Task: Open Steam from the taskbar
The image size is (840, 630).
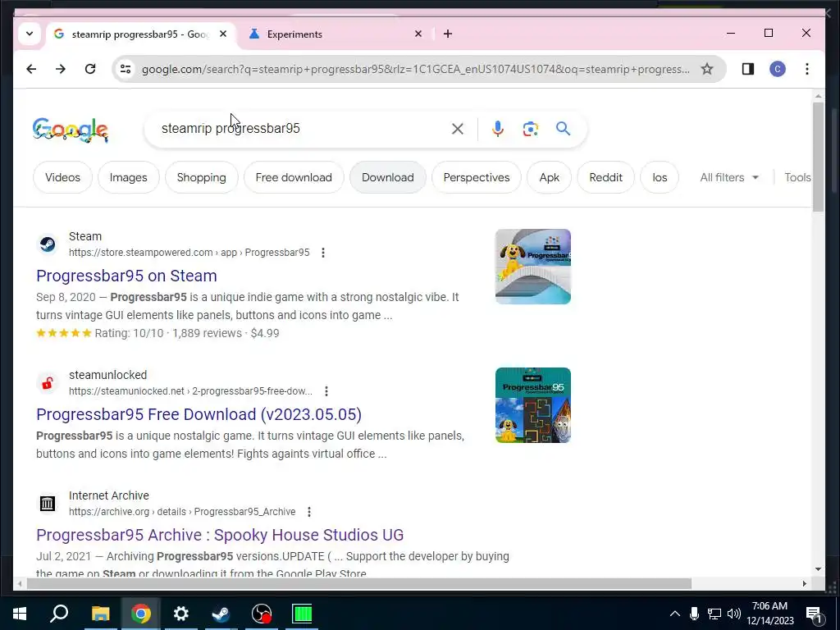Action: [221, 614]
